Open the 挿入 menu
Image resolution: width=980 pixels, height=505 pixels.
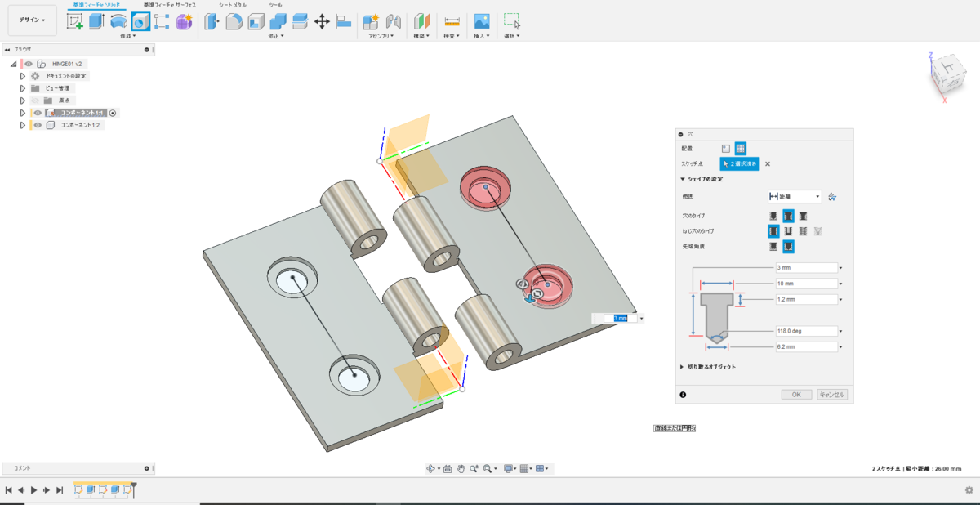[481, 36]
